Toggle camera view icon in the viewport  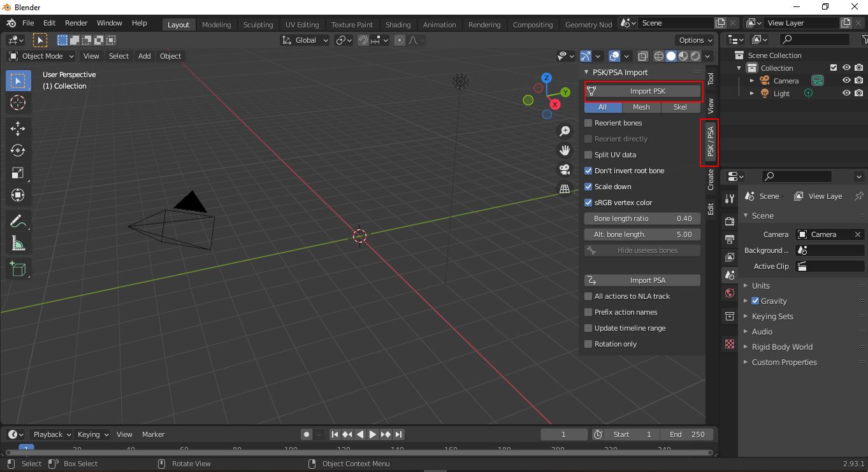coord(565,169)
